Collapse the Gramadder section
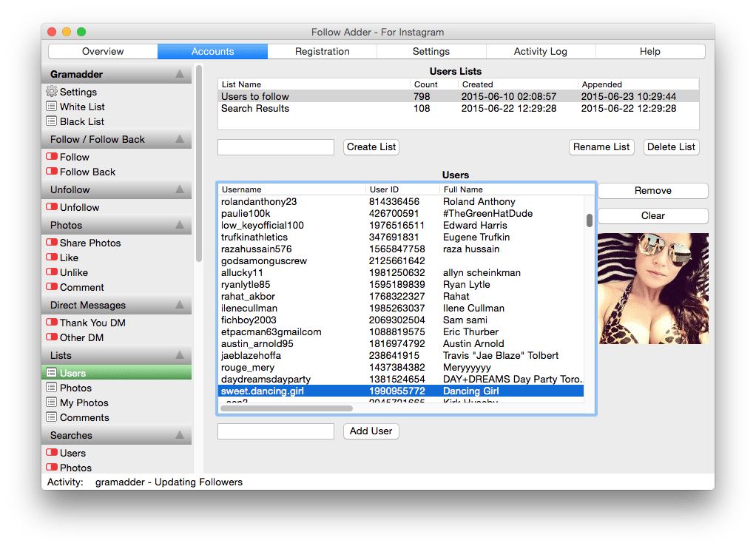Screen dimensions: 756x549 coord(181,74)
